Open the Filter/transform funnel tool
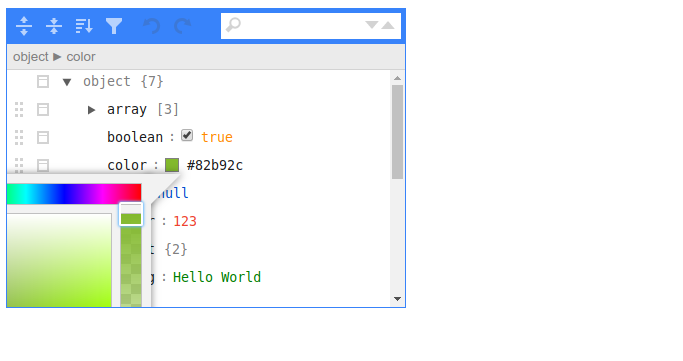The image size is (683, 361). pyautogui.click(x=114, y=26)
